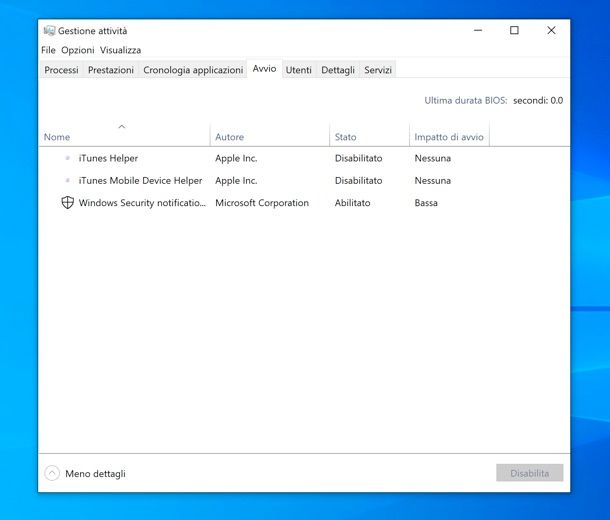610x520 pixels.
Task: Click Nessuna in iTunes Helper row
Action: pos(433,158)
